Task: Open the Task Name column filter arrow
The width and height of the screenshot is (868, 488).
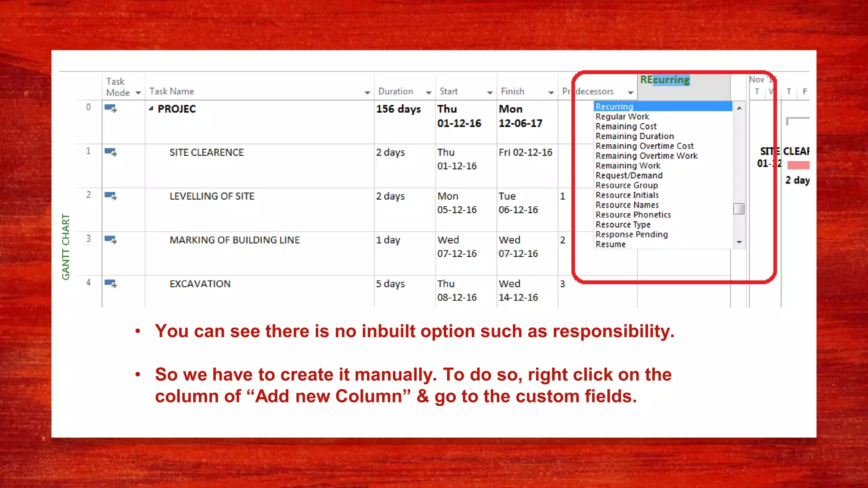Action: pos(367,92)
